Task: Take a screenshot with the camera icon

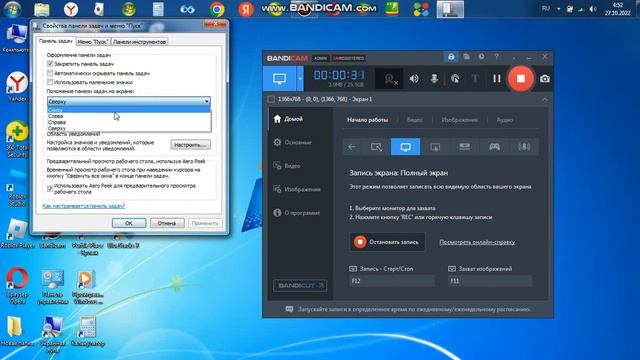Action: click(544, 79)
